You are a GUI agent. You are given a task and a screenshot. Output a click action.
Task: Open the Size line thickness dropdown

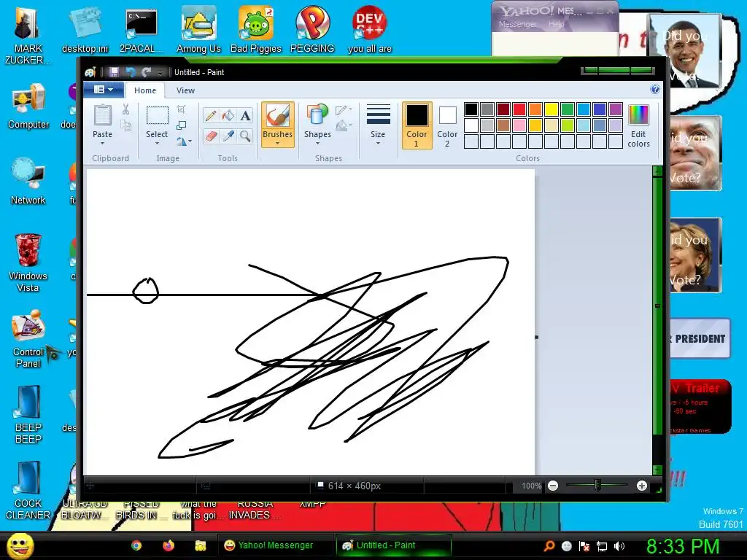pyautogui.click(x=379, y=125)
